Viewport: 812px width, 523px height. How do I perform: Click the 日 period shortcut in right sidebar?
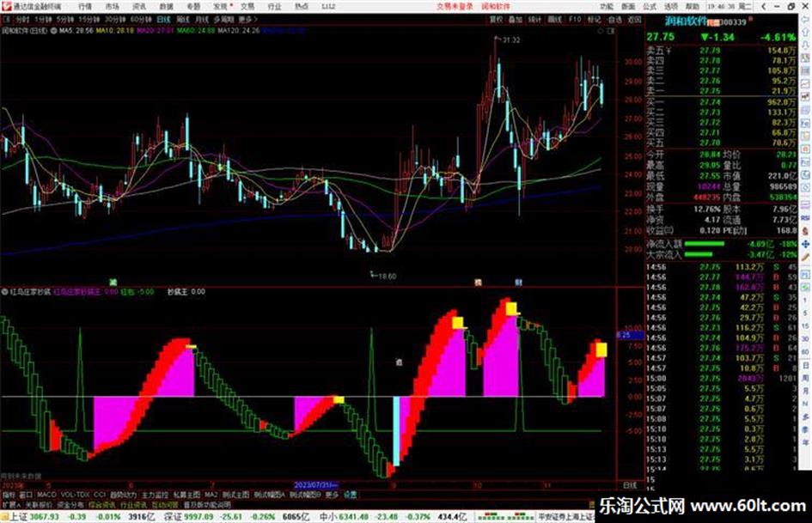click(x=806, y=366)
